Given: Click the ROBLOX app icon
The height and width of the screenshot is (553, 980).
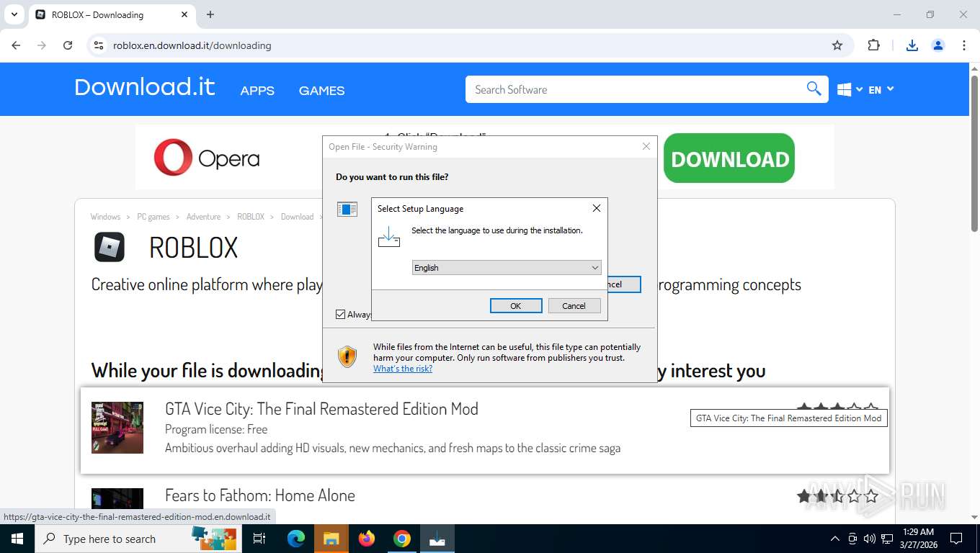Looking at the screenshot, I should click(110, 247).
